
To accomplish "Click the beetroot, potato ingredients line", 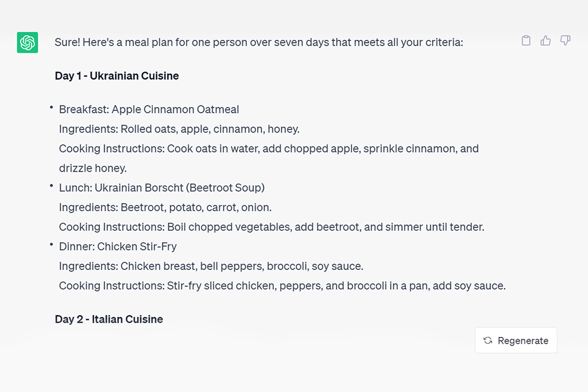I will [165, 207].
